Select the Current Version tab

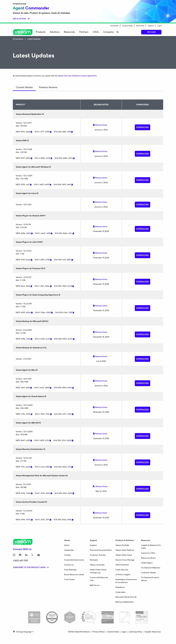[24, 87]
